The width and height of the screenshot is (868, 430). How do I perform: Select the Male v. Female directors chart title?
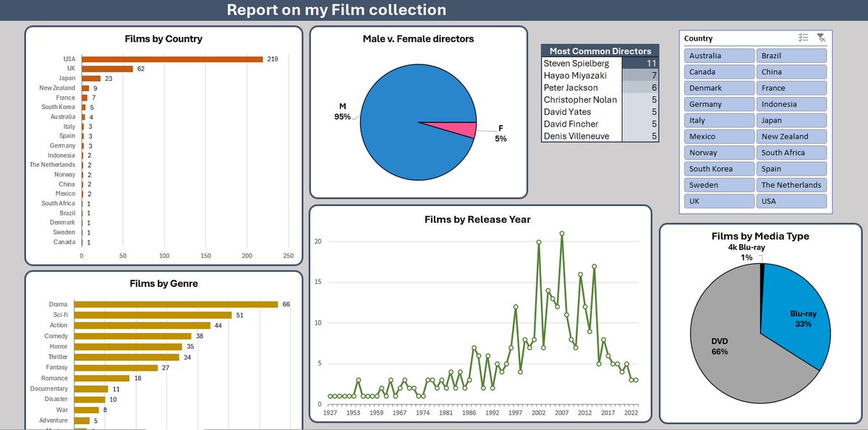tap(419, 38)
